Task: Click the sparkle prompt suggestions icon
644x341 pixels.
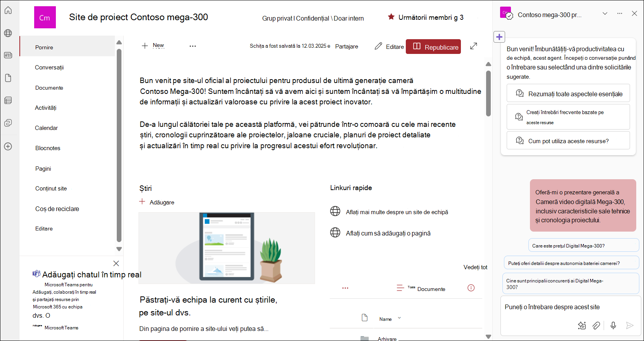Action: pyautogui.click(x=582, y=325)
